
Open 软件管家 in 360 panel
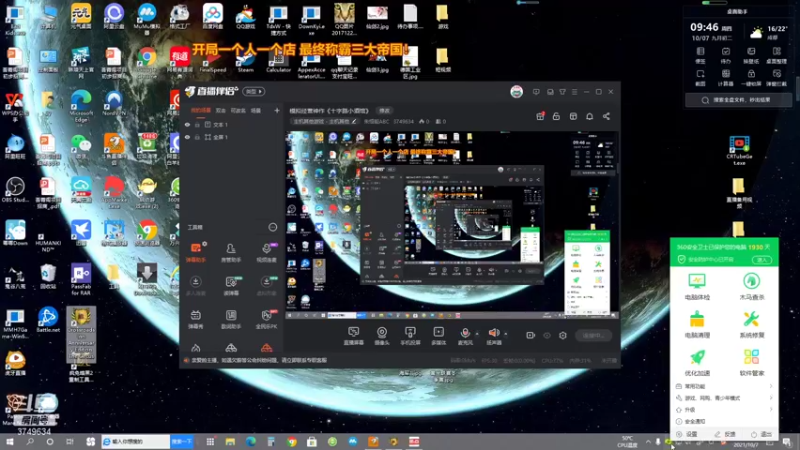[x=751, y=363]
